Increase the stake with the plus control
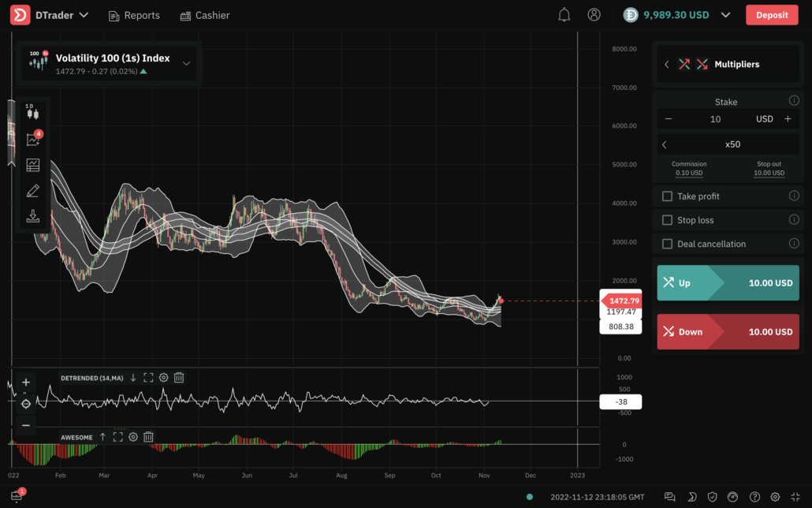812x508 pixels. pyautogui.click(x=787, y=118)
